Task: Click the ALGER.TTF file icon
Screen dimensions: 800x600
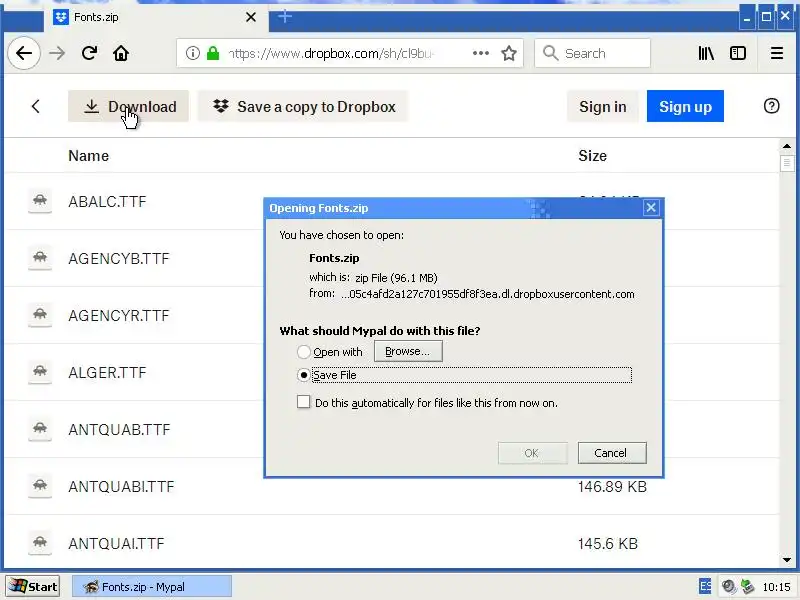Action: (40, 372)
